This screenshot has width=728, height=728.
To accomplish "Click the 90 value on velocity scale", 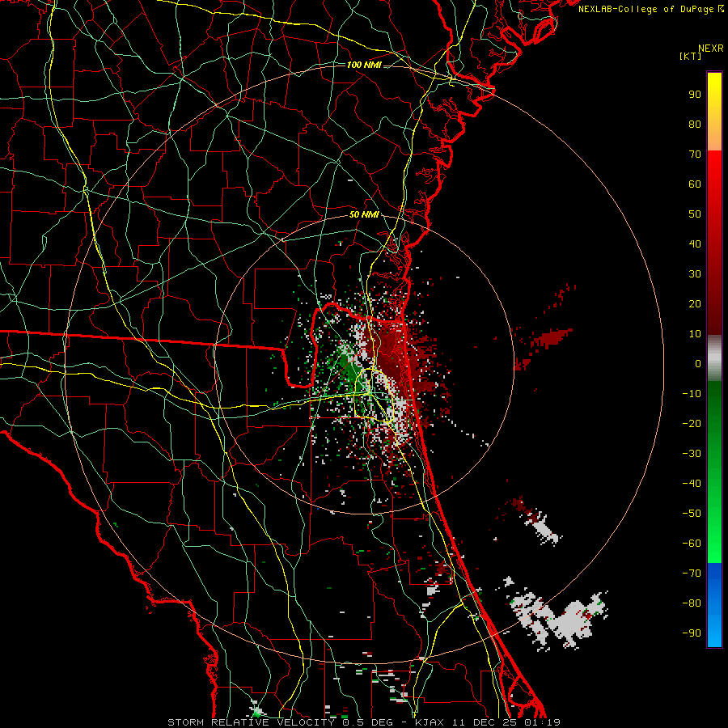I will 695,95.
